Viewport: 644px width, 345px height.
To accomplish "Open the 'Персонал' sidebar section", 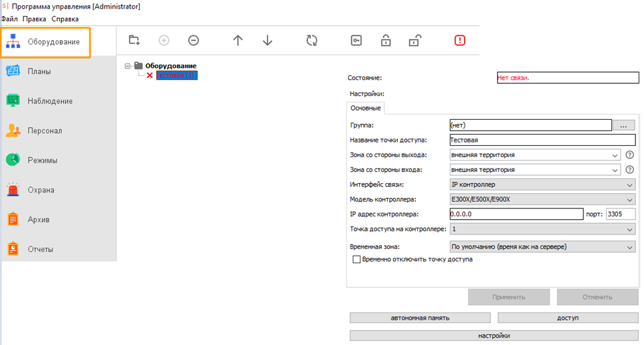I will click(44, 131).
